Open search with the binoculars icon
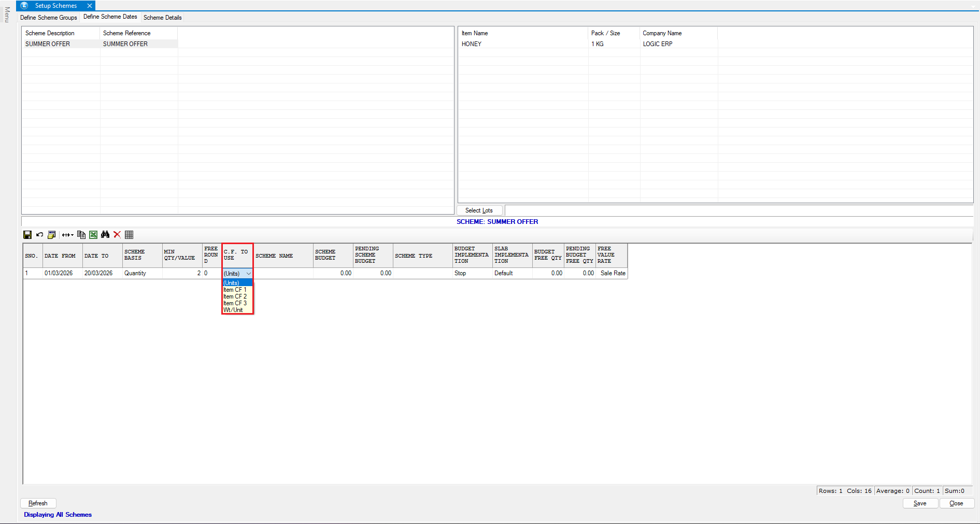This screenshot has width=980, height=524. [105, 235]
